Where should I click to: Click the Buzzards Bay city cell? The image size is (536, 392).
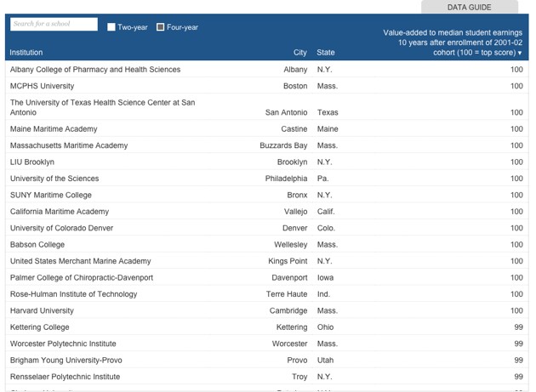(283, 145)
